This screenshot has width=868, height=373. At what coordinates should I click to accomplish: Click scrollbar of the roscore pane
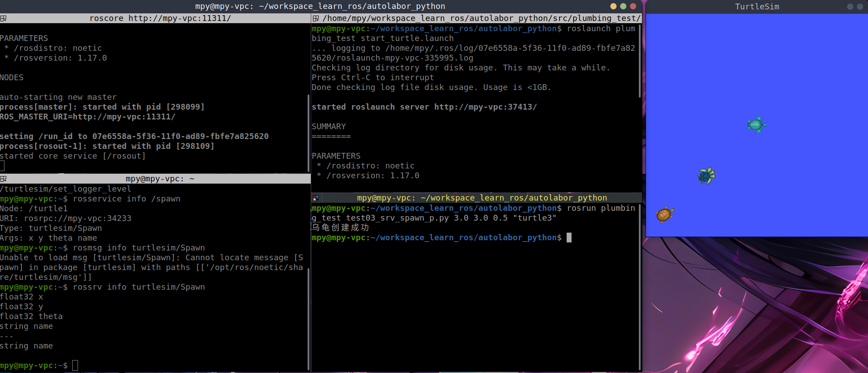click(x=309, y=133)
